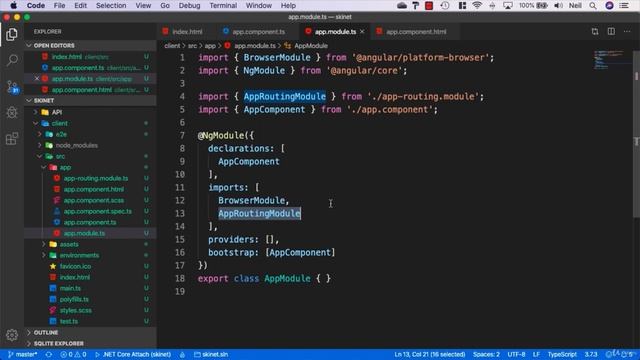Open app-routing.module.ts in file tree
Screen dimensions: 640x360
click(96, 178)
